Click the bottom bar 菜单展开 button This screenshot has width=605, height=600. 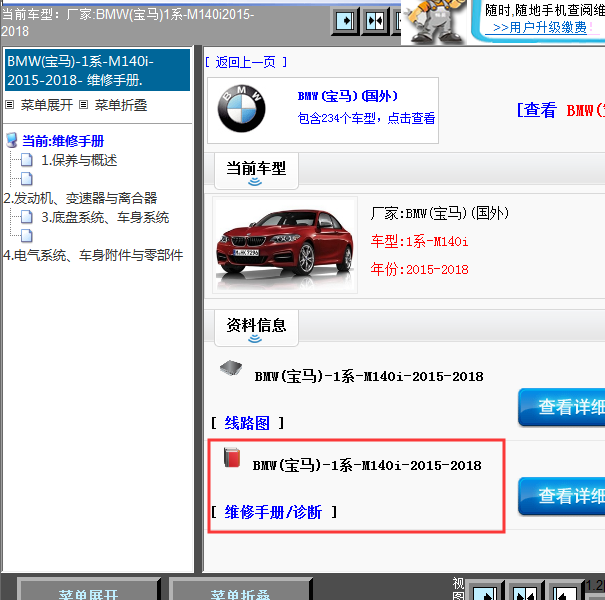[x=88, y=589]
